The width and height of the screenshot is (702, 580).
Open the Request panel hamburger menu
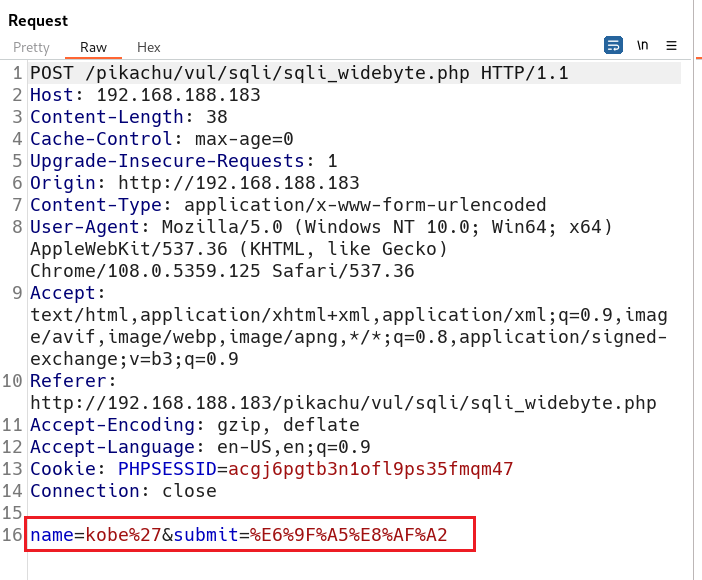[671, 46]
